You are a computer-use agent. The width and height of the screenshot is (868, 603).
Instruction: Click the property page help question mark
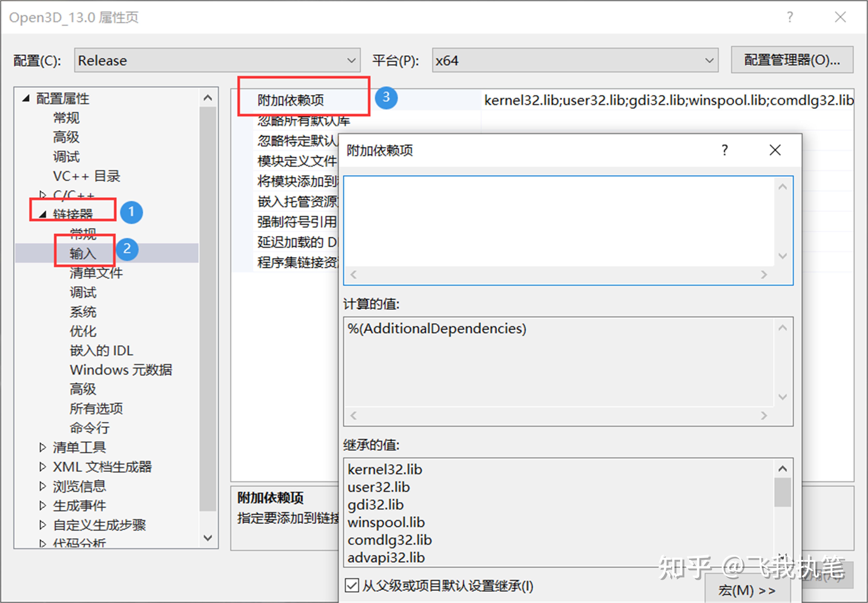click(x=790, y=17)
